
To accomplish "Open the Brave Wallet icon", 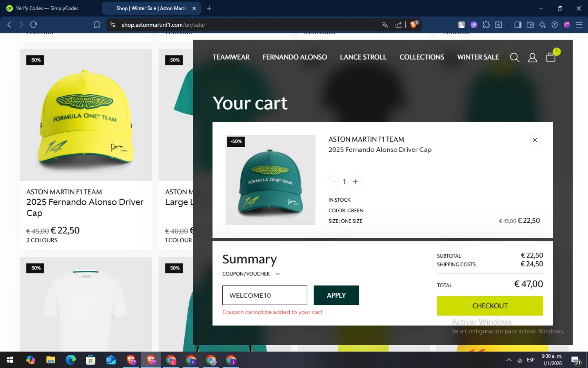I will (x=530, y=25).
